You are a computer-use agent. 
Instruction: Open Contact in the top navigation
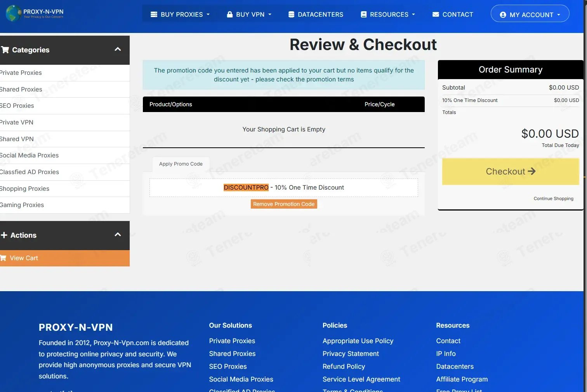[x=453, y=14]
